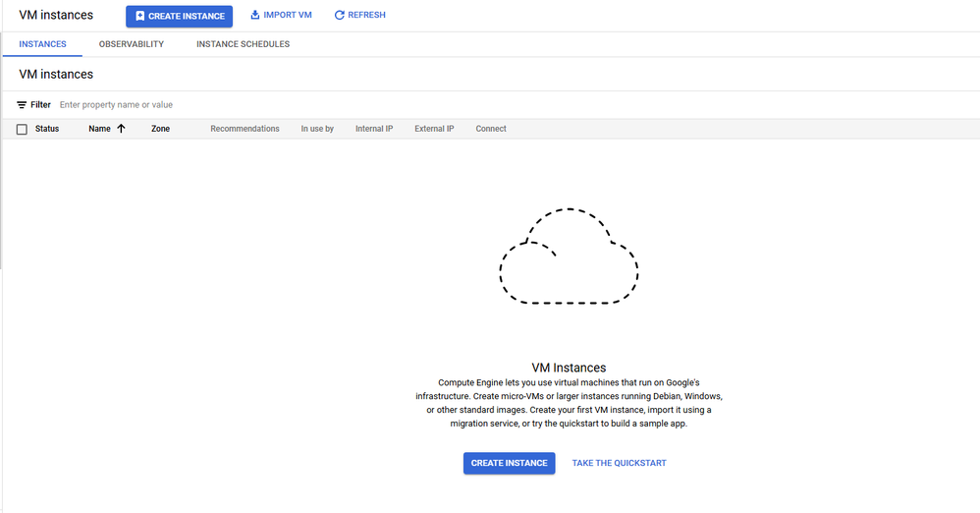The width and height of the screenshot is (980, 513).
Task: Refresh the VM instances list
Action: pyautogui.click(x=360, y=15)
